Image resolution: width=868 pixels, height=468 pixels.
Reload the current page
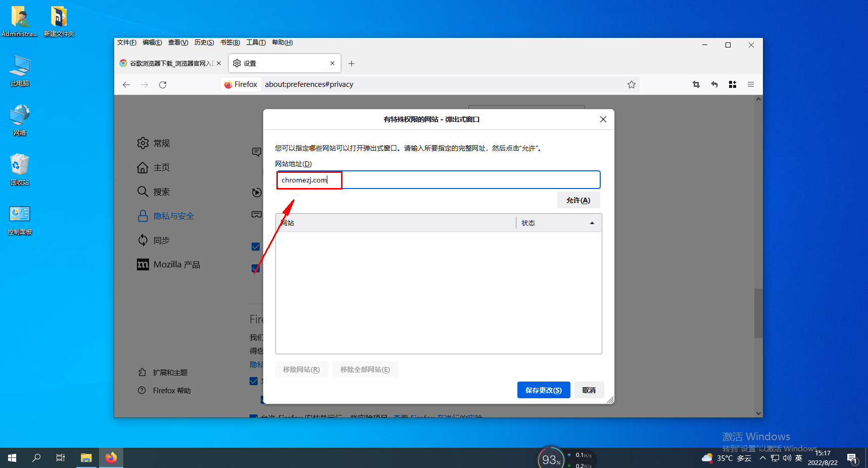click(x=163, y=84)
